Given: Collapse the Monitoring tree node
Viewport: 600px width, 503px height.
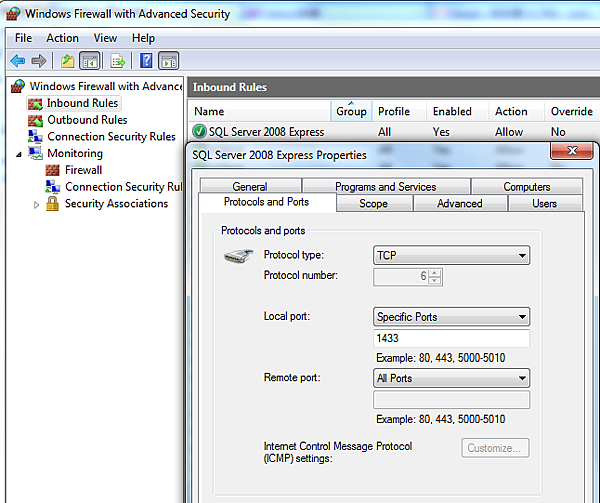Looking at the screenshot, I should coord(19,155).
